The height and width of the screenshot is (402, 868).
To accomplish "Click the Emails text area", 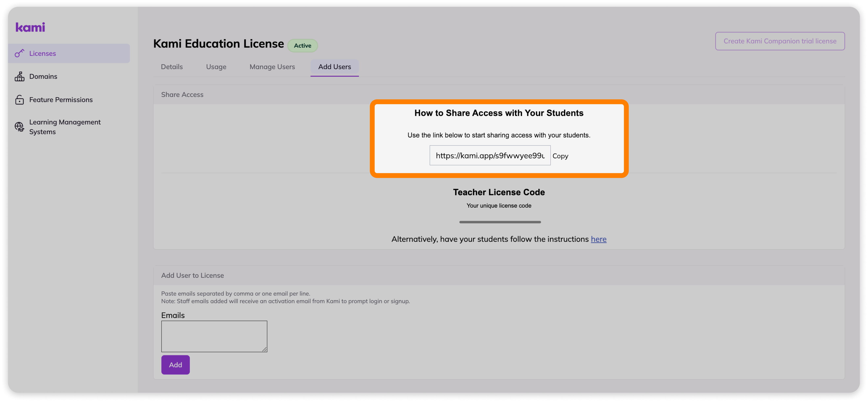I will [x=214, y=336].
